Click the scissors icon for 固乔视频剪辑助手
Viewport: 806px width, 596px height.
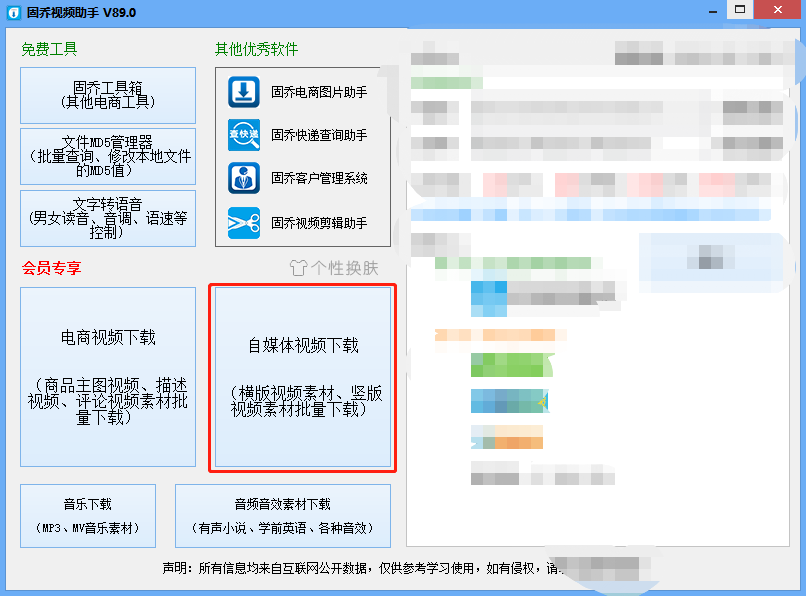[x=244, y=223]
